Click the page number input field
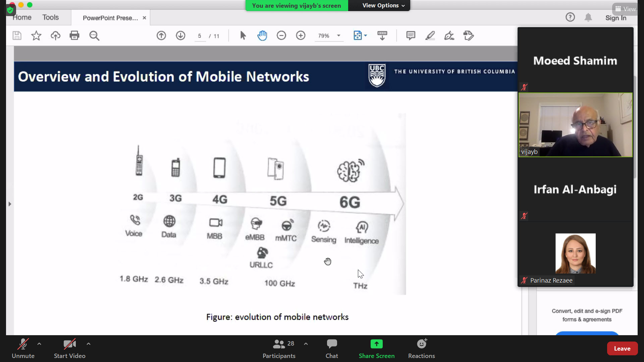644x362 pixels. coord(200,36)
